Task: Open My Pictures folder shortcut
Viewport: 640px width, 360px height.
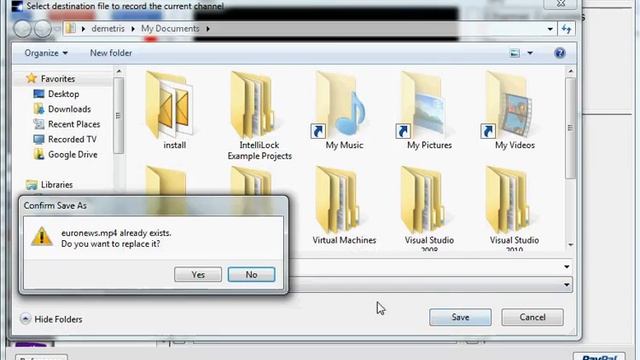Action: pyautogui.click(x=429, y=111)
